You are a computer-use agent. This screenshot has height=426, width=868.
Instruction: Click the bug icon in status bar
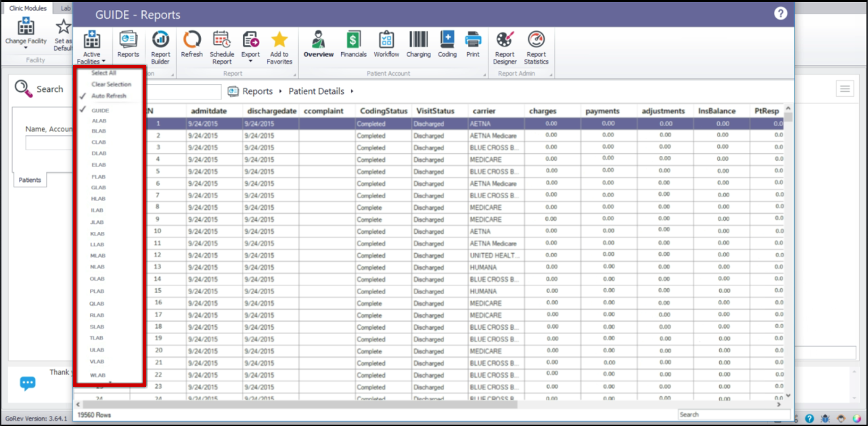(x=824, y=419)
